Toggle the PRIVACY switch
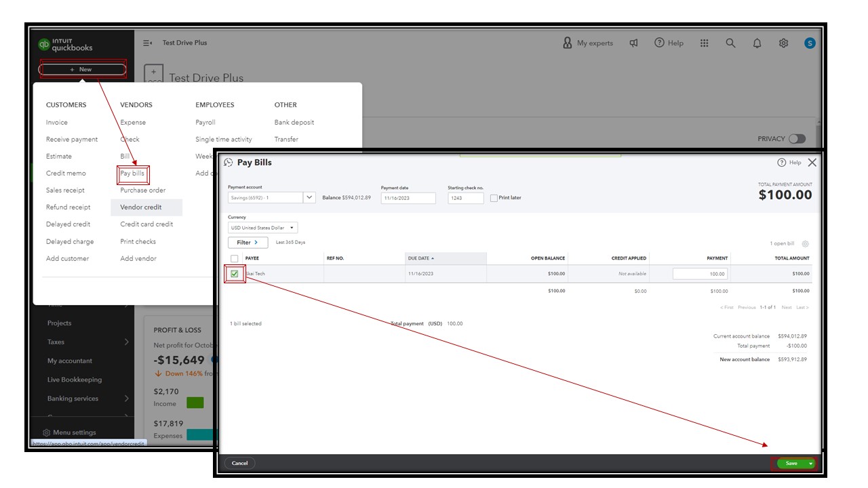The height and width of the screenshot is (488, 868). [x=797, y=138]
